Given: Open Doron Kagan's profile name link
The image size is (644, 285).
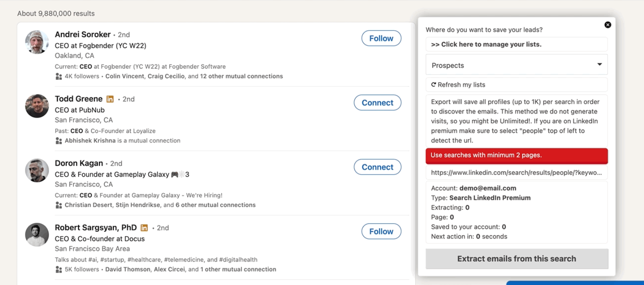Looking at the screenshot, I should tap(79, 163).
